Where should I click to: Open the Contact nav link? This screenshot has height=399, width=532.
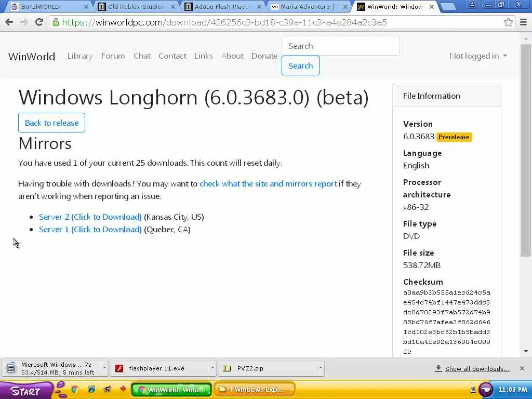pos(172,56)
